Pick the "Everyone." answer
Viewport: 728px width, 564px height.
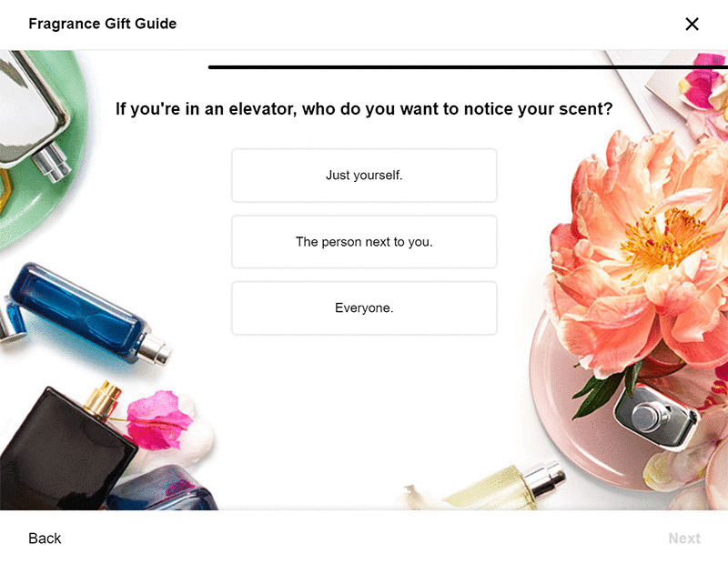[364, 307]
